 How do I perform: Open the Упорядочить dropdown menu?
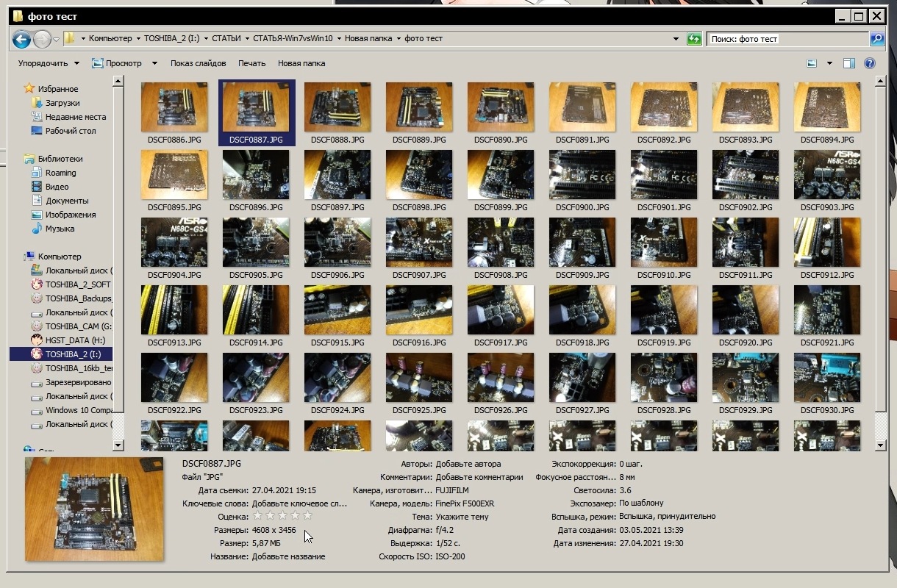(x=48, y=63)
